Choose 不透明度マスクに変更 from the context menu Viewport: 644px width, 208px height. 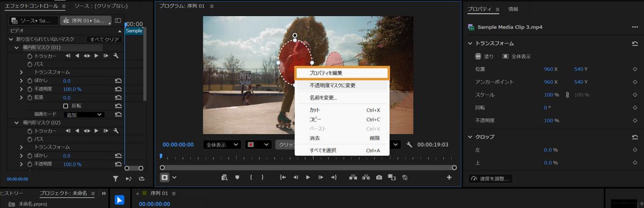coord(341,85)
